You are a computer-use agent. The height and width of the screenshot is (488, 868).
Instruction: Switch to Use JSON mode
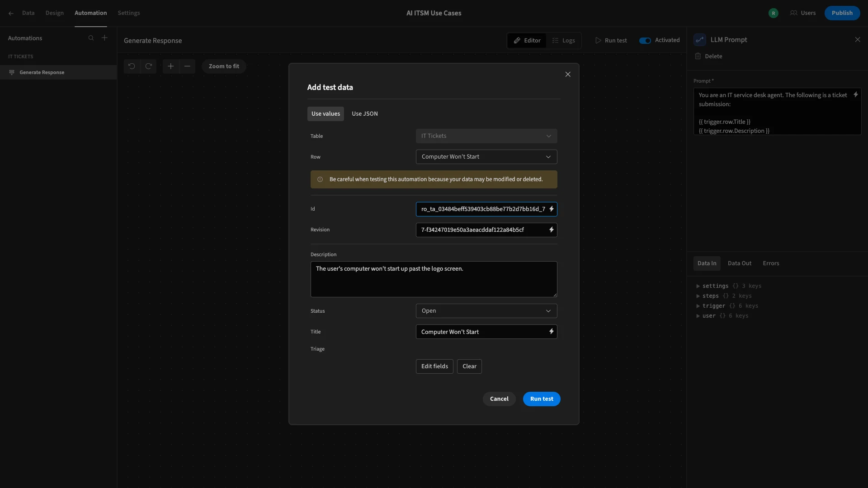365,114
